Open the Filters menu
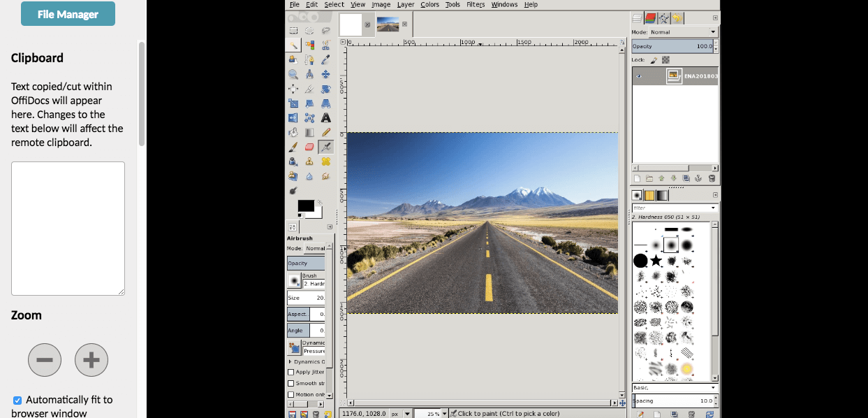This screenshot has width=868, height=418. 476,4
